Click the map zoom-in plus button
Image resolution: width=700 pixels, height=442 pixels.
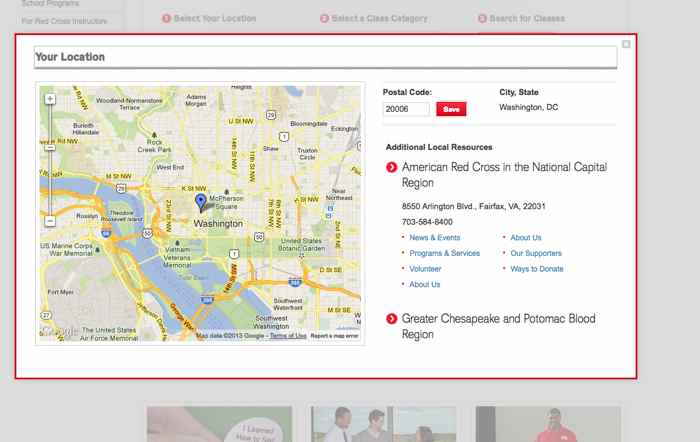[x=50, y=99]
